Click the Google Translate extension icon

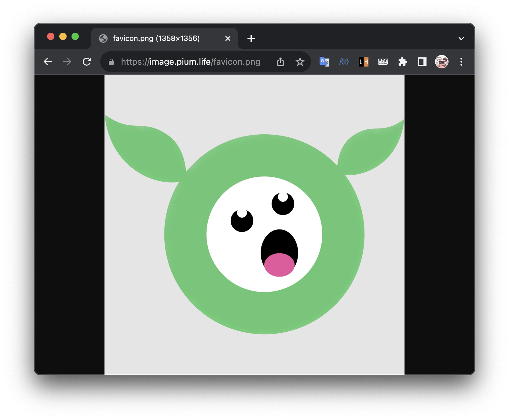tap(324, 62)
